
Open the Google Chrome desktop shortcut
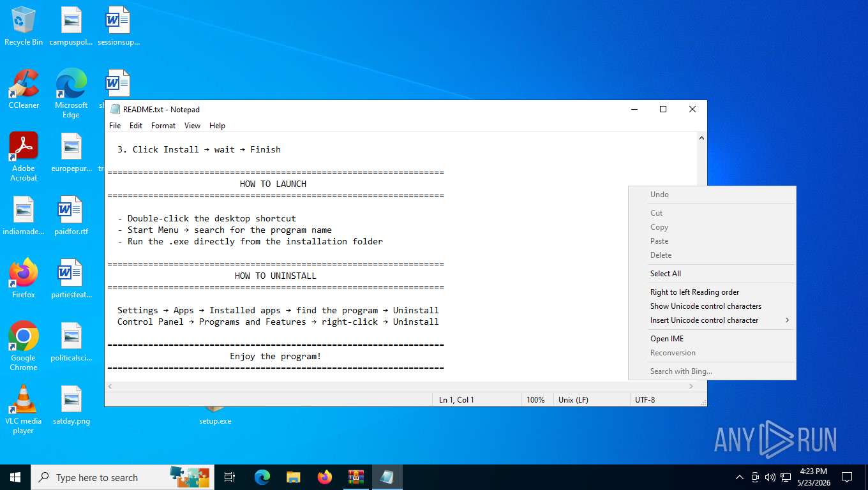click(x=24, y=346)
